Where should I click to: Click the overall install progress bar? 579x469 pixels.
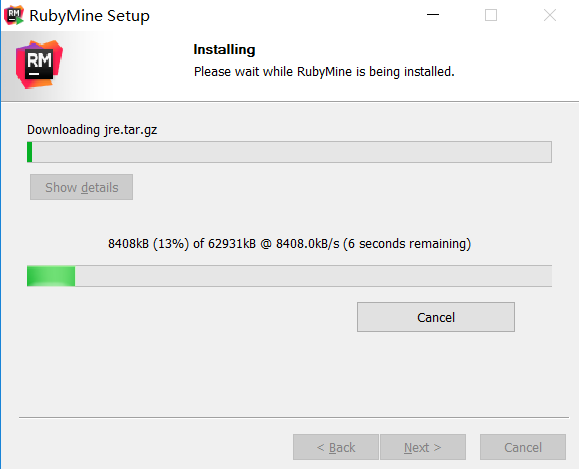tap(290, 152)
